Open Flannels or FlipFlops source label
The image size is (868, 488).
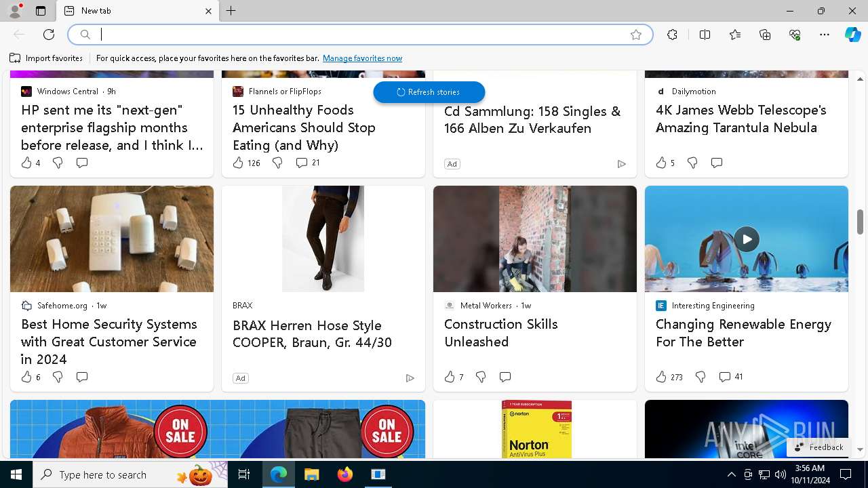277,91
